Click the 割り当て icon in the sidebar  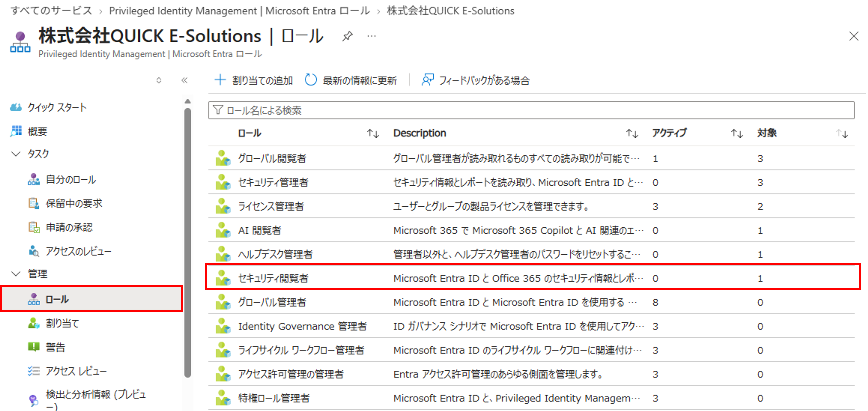pyautogui.click(x=34, y=323)
